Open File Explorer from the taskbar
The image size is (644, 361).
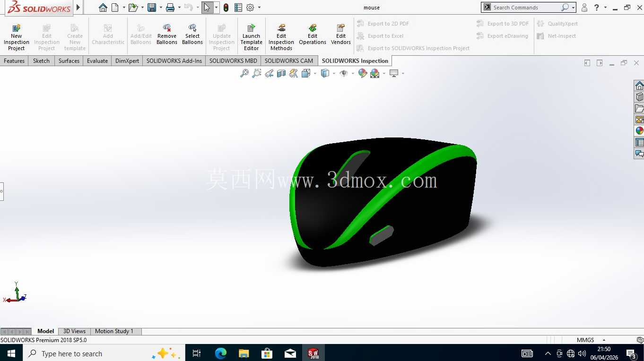[x=244, y=353]
